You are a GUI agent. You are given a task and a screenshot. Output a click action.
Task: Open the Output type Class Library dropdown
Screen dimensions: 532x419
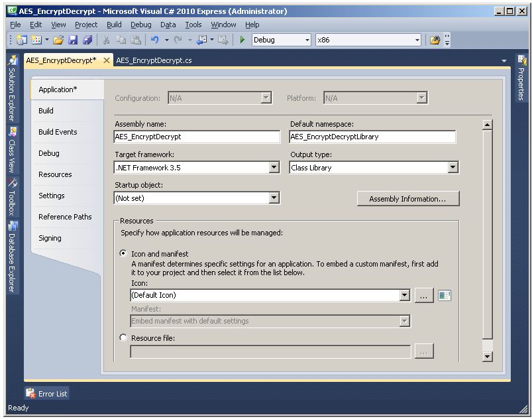374,167
